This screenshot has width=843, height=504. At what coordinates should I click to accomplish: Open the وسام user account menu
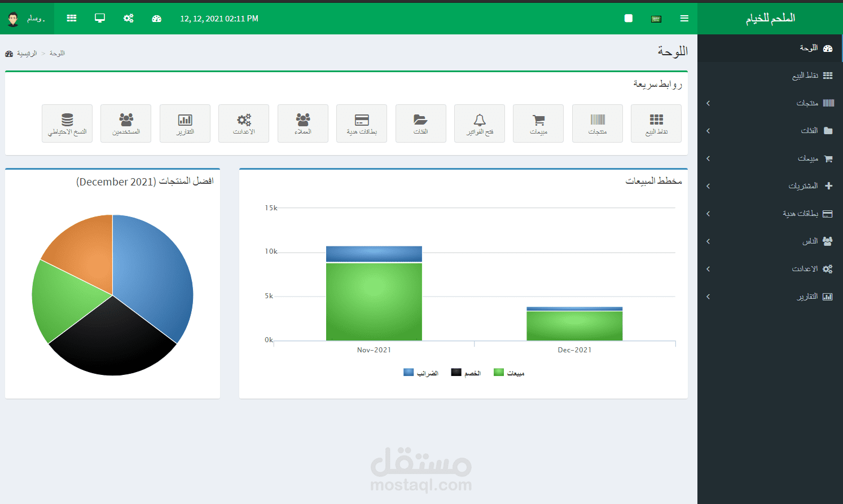(27, 19)
